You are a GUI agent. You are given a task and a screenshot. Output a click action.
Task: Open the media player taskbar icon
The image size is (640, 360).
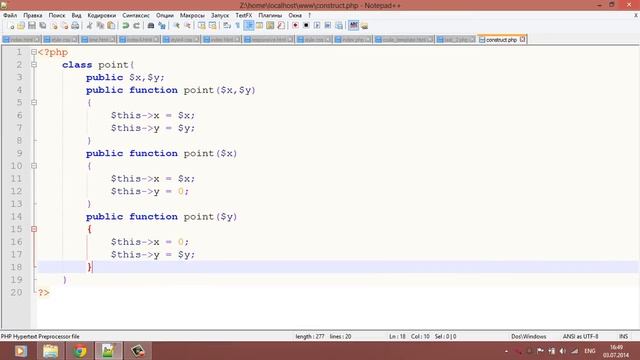pyautogui.click(x=20, y=351)
